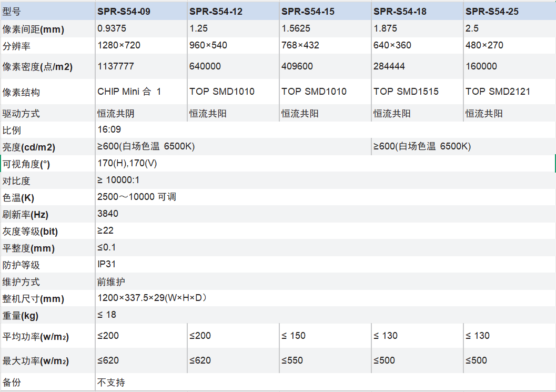Click the SPR-S54-15 header cell
Image resolution: width=556 pixels, height=392 pixels.
325,11
